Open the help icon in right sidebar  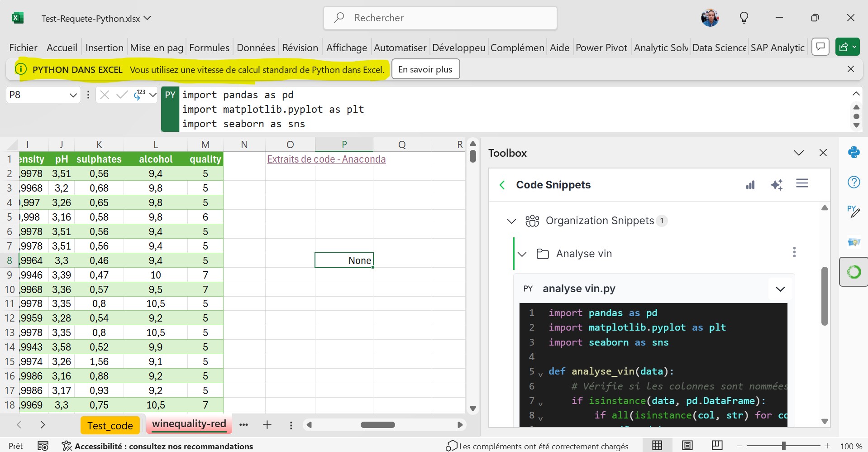click(854, 182)
